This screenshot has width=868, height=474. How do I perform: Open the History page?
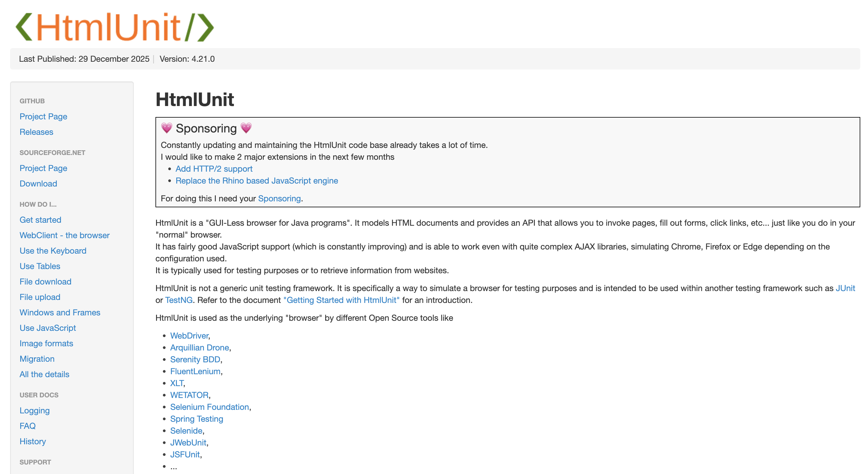coord(32,441)
